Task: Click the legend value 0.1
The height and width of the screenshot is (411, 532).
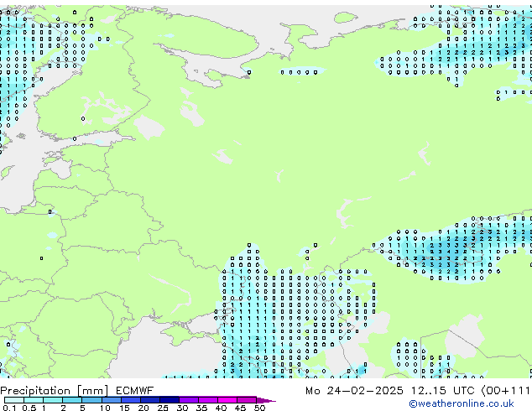Action: [x=9, y=408]
